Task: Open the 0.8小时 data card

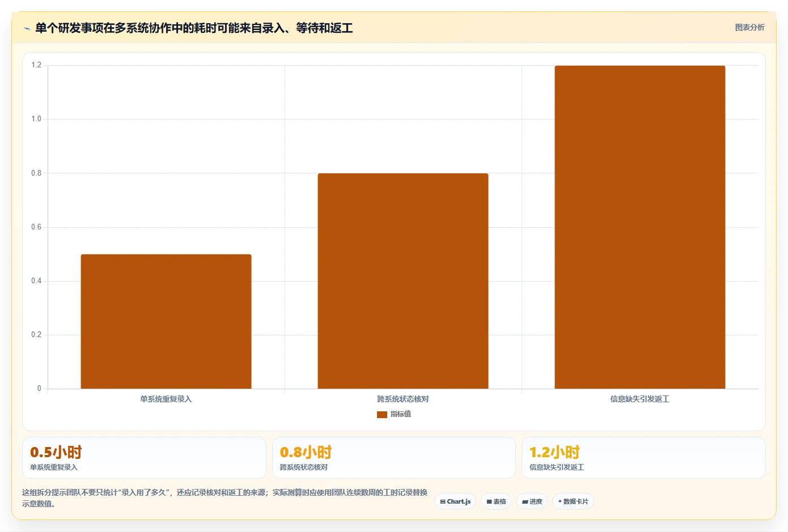Action: click(x=394, y=458)
